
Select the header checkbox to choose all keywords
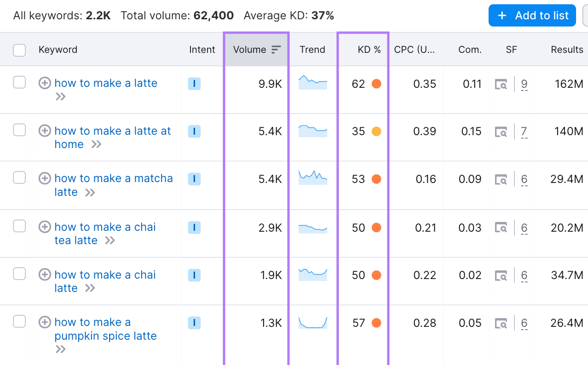(x=19, y=51)
